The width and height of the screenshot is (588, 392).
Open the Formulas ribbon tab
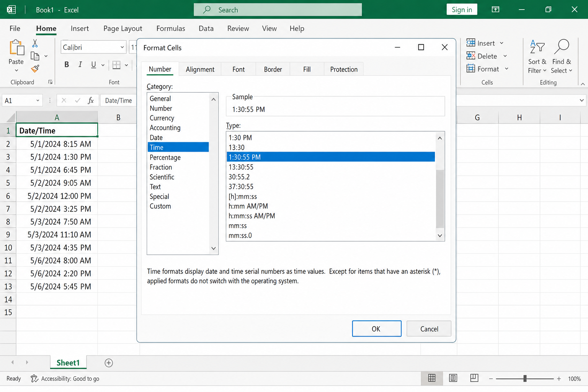point(171,28)
